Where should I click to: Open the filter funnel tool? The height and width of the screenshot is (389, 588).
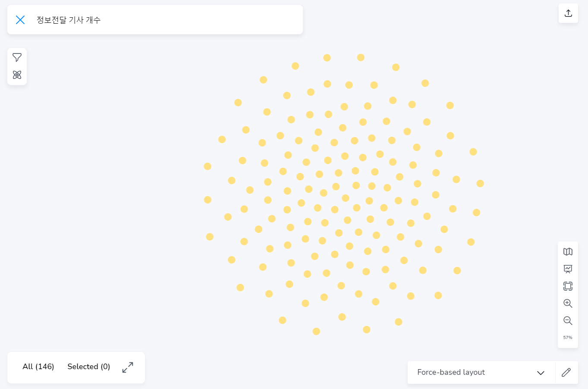(x=17, y=57)
